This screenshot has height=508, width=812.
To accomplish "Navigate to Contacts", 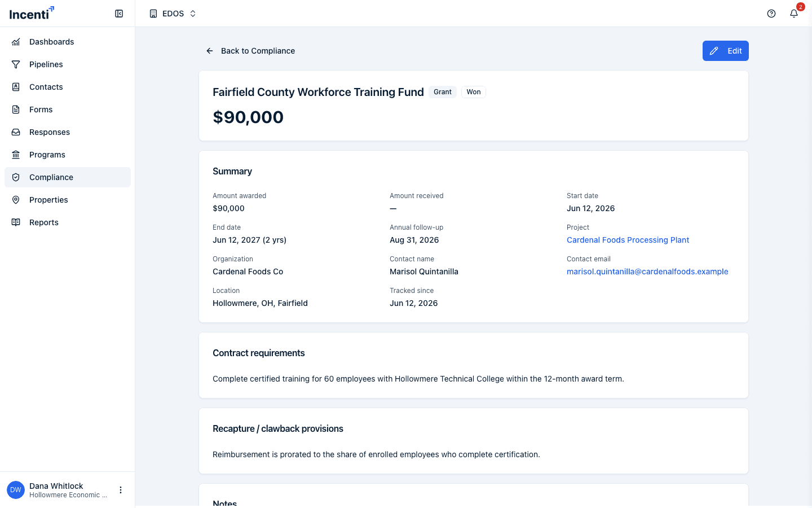I will pos(68,87).
